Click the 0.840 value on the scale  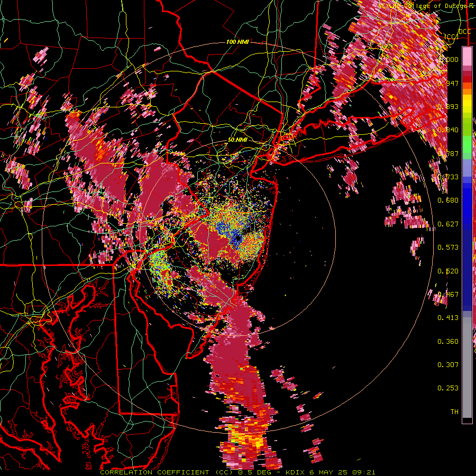pyautogui.click(x=448, y=130)
